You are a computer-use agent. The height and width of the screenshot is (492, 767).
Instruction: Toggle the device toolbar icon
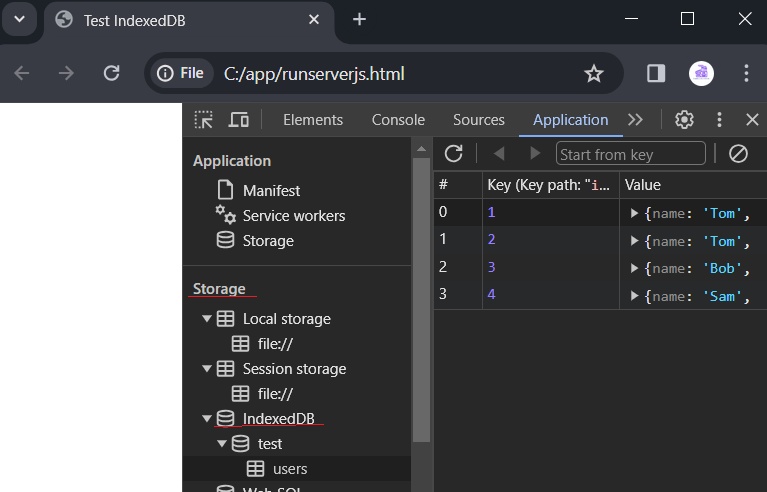[x=238, y=120]
